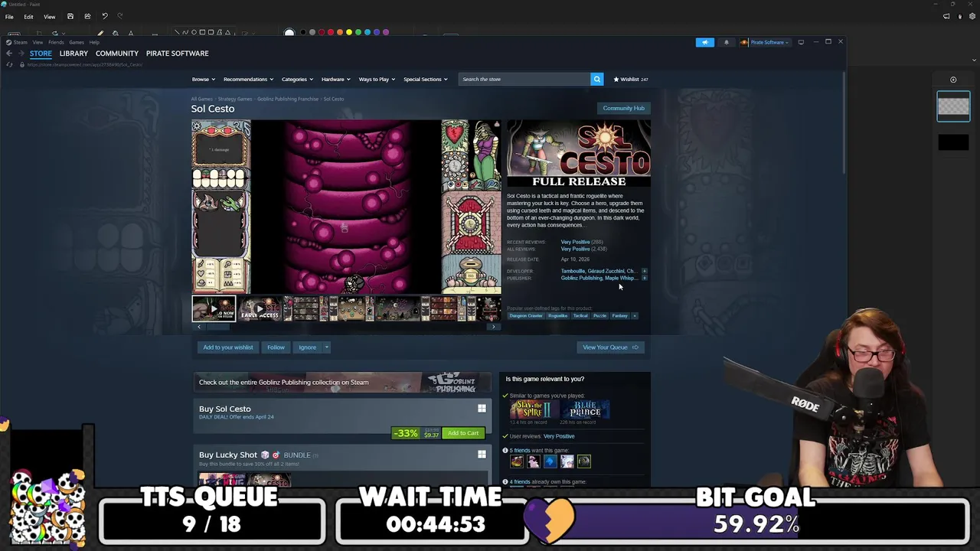This screenshot has height=551, width=980.
Task: Click the Goblinz Publishing collection banner
Action: click(342, 383)
